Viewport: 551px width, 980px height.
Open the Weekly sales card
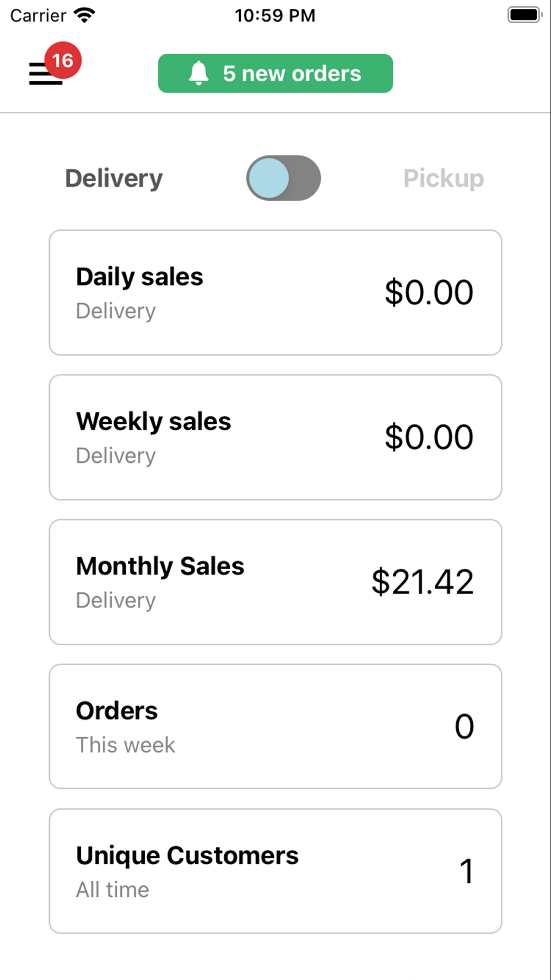click(x=275, y=437)
